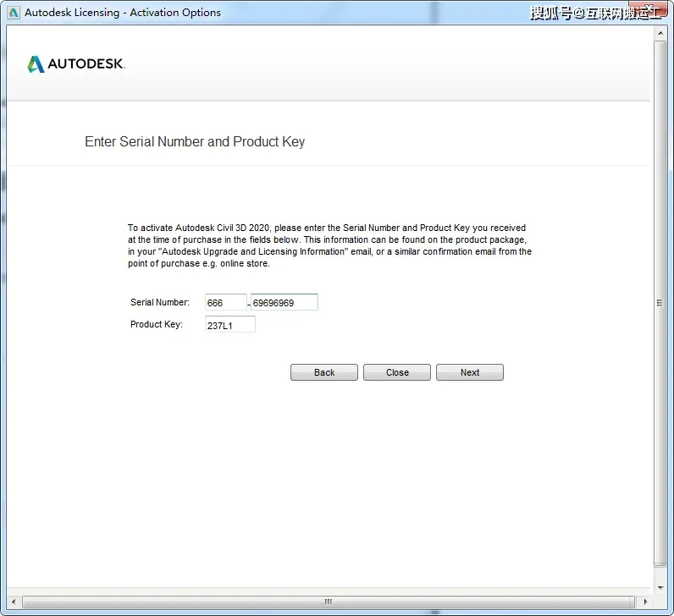The image size is (674, 616).
Task: Focus the Product Key field showing 237L1
Action: coord(230,325)
